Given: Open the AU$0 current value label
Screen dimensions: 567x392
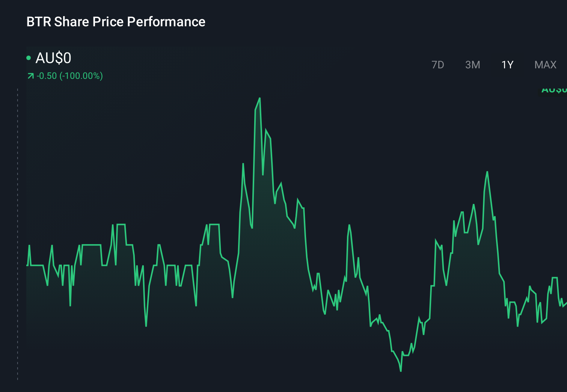Looking at the screenshot, I should click(x=53, y=58).
